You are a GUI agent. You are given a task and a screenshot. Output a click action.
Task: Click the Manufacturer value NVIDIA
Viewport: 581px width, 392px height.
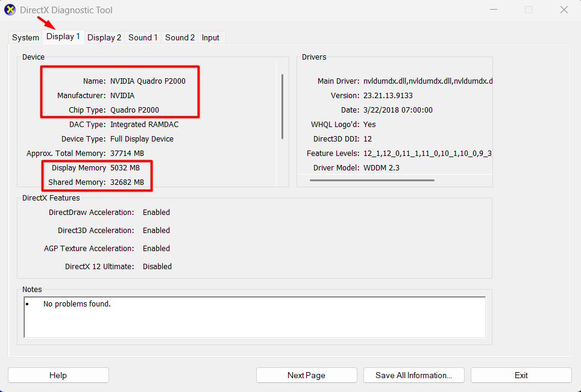[x=122, y=96]
